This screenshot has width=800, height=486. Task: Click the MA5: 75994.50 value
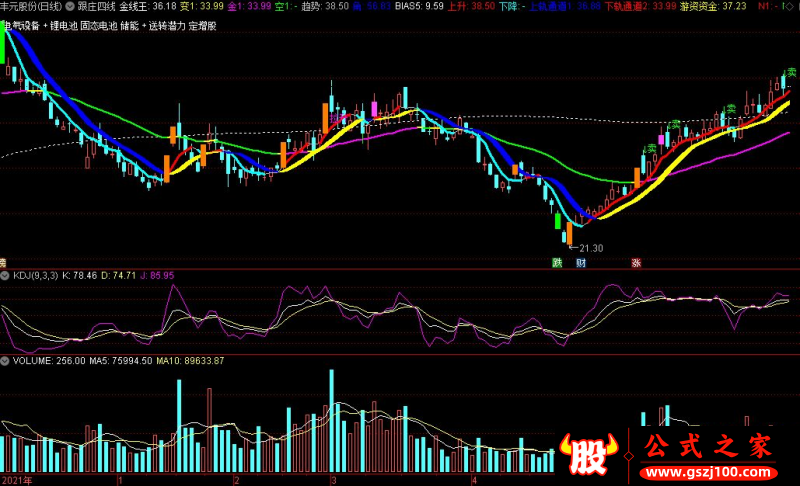click(x=120, y=361)
